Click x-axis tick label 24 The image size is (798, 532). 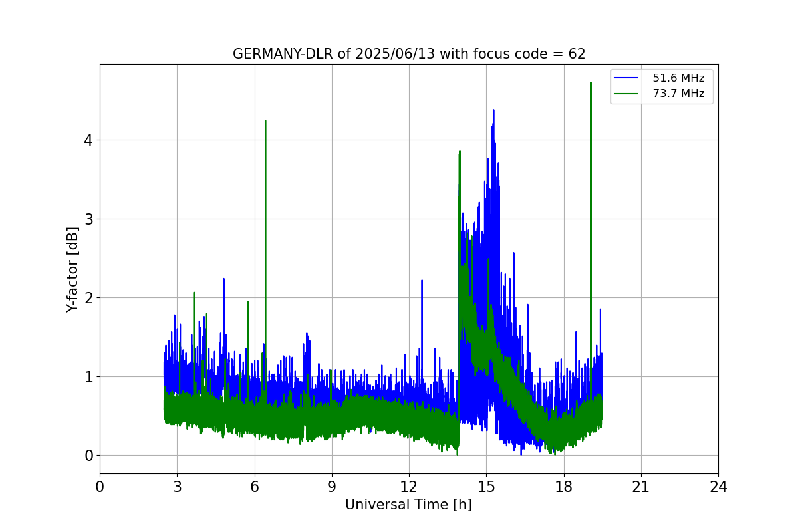pos(718,487)
